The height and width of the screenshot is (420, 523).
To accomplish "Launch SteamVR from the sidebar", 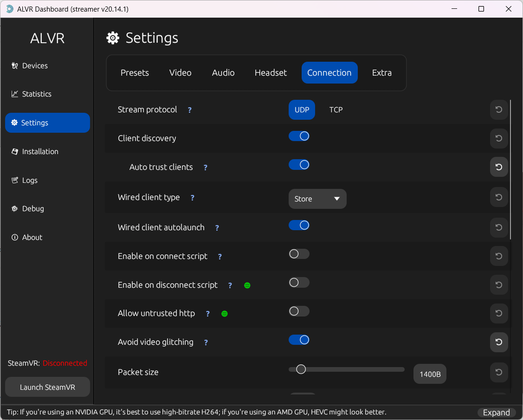I will (47, 387).
